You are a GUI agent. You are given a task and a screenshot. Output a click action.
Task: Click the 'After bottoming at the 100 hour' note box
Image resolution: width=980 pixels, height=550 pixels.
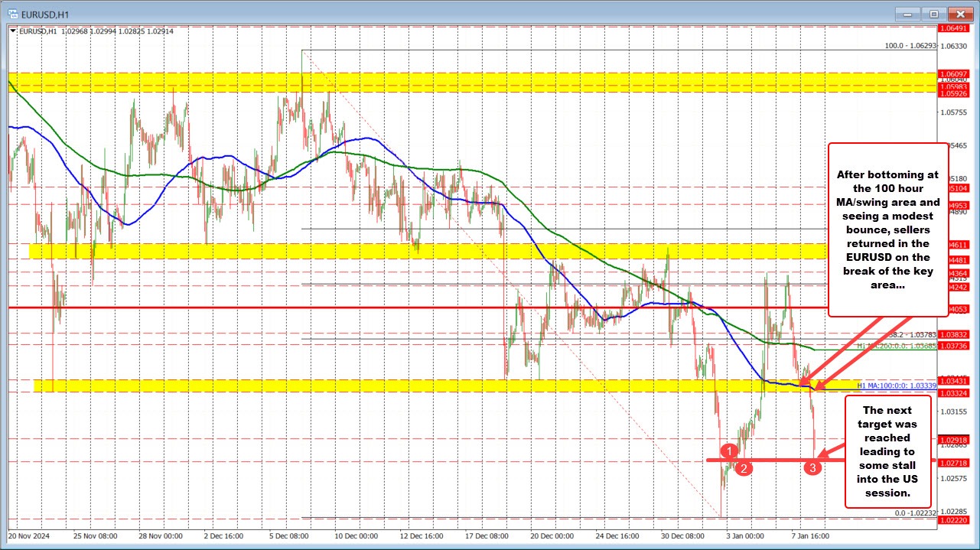coord(888,229)
